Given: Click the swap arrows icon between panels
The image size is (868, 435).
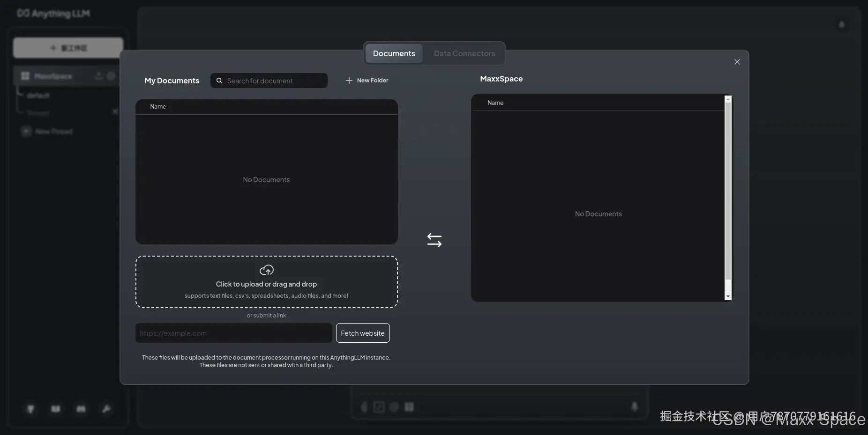Looking at the screenshot, I should pos(434,240).
